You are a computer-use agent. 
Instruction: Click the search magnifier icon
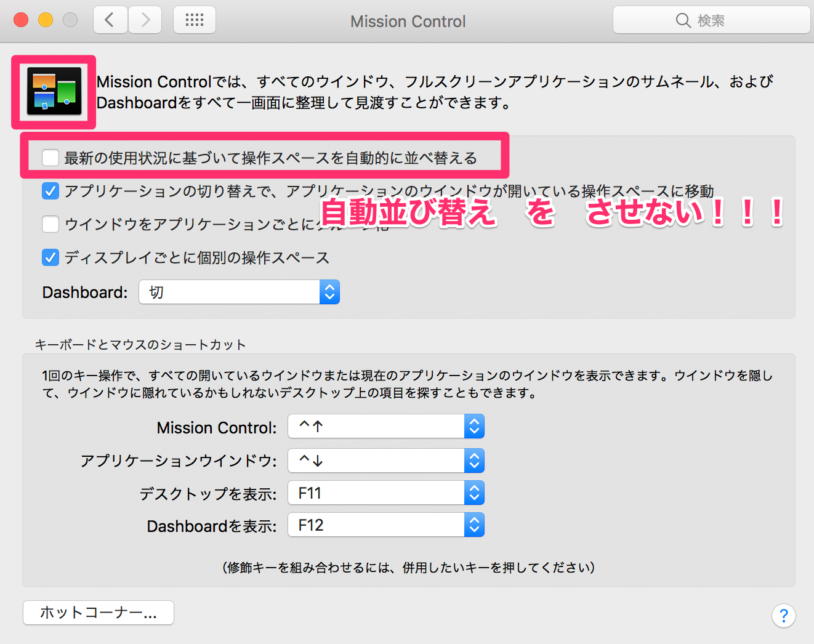coord(683,20)
